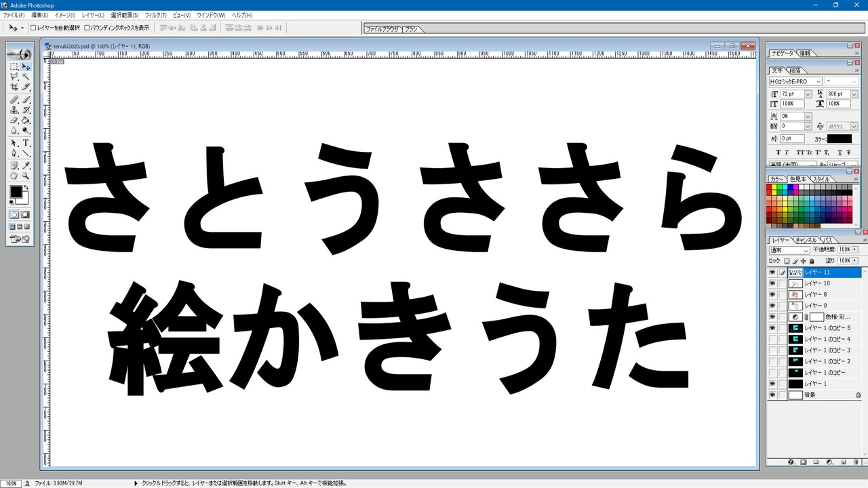Image resolution: width=868 pixels, height=488 pixels.
Task: Add a layer style via panel footer
Action: [791, 462]
